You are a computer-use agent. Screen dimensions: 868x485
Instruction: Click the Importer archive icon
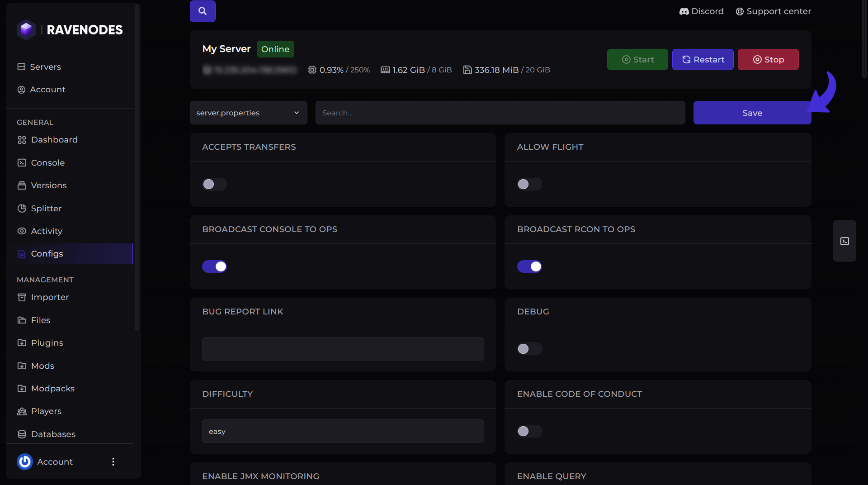(22, 297)
